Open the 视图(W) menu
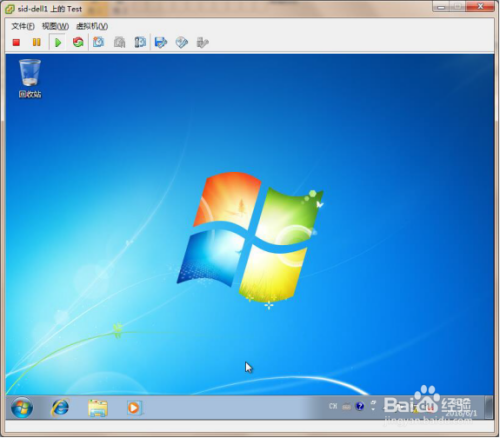Viewport: 500px width, 438px height. 55,26
